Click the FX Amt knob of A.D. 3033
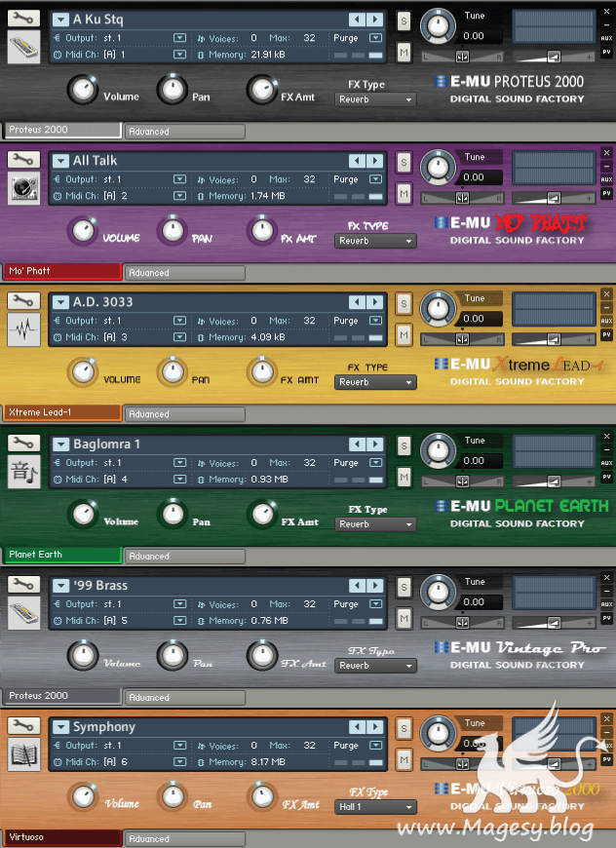This screenshot has height=848, width=616. tap(262, 371)
